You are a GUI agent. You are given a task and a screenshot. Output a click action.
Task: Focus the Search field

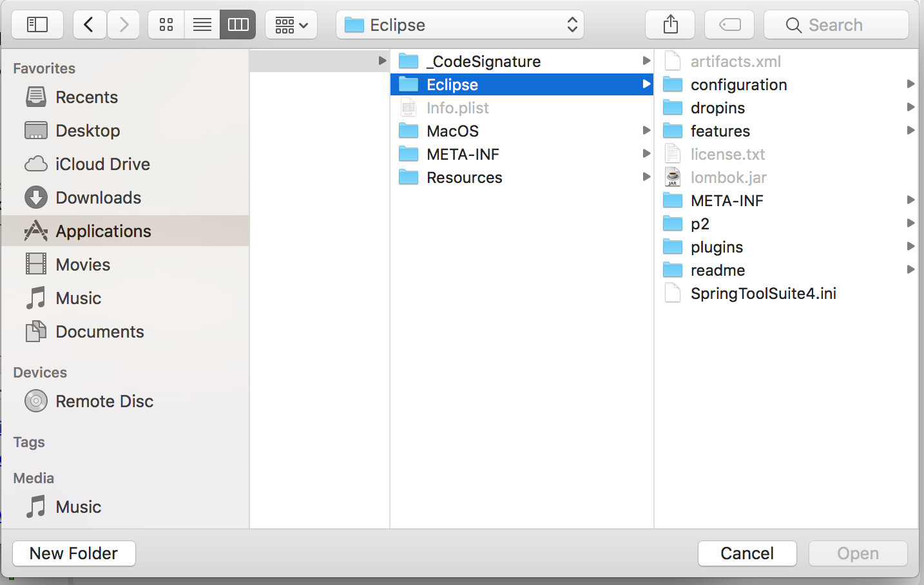coord(836,25)
